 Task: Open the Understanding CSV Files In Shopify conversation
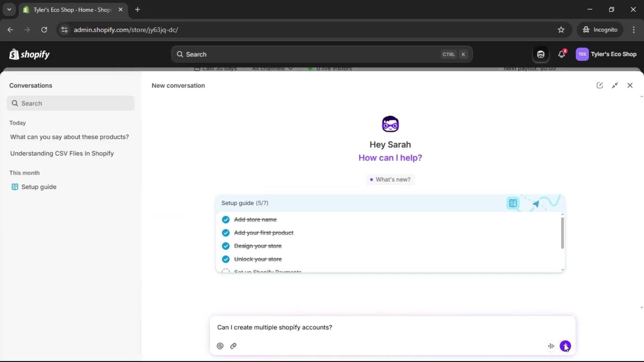tap(62, 153)
